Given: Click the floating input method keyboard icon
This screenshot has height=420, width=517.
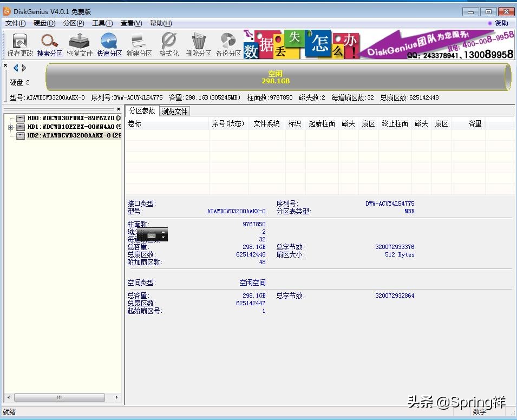Looking at the screenshot, I should (152, 235).
